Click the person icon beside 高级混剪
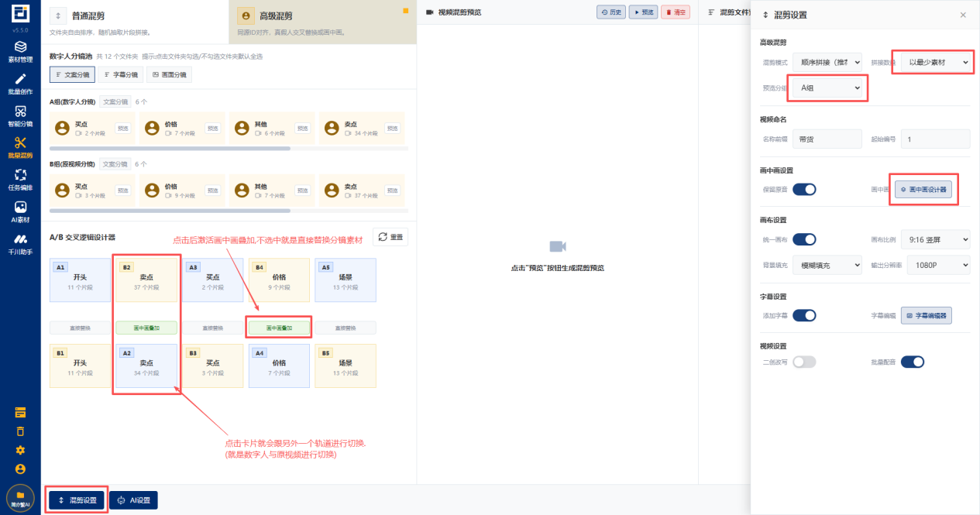This screenshot has width=980, height=515. pos(246,15)
